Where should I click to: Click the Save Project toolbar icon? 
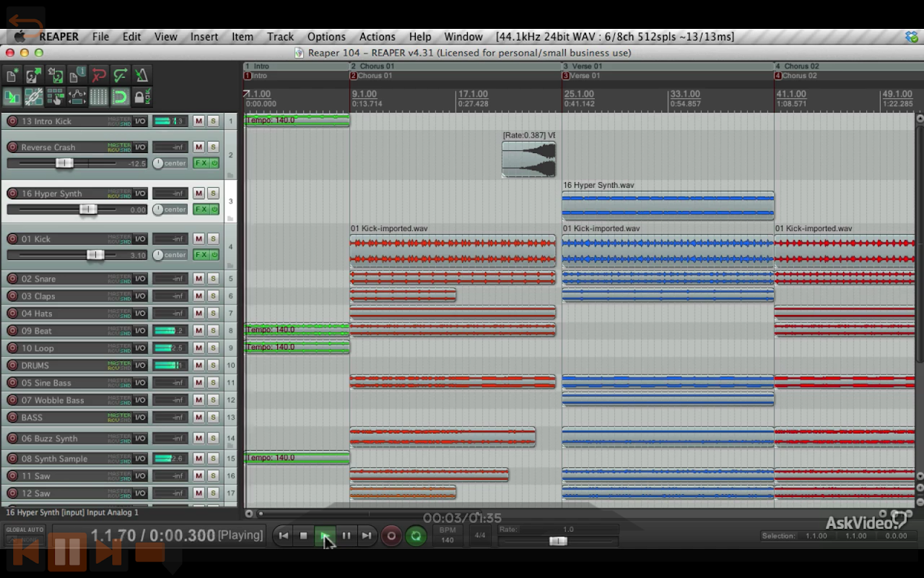56,75
